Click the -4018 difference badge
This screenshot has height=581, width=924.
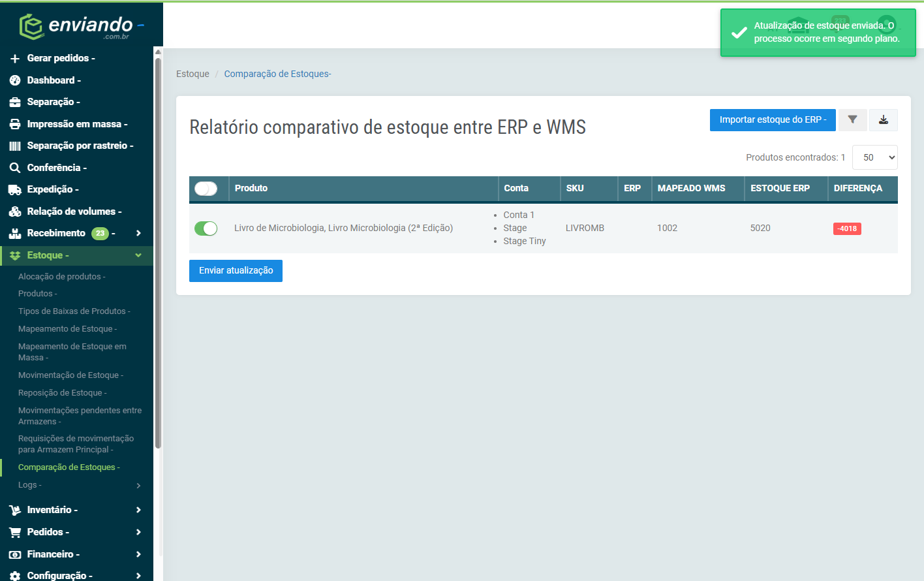pos(847,228)
